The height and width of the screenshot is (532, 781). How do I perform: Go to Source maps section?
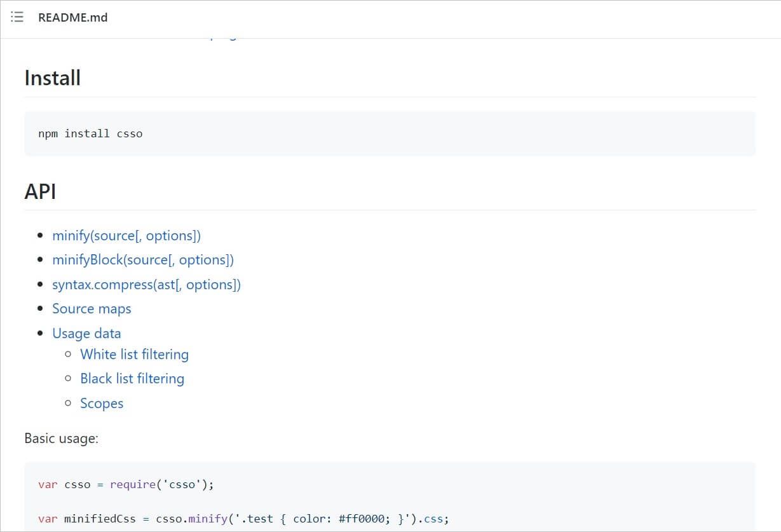[x=92, y=309]
